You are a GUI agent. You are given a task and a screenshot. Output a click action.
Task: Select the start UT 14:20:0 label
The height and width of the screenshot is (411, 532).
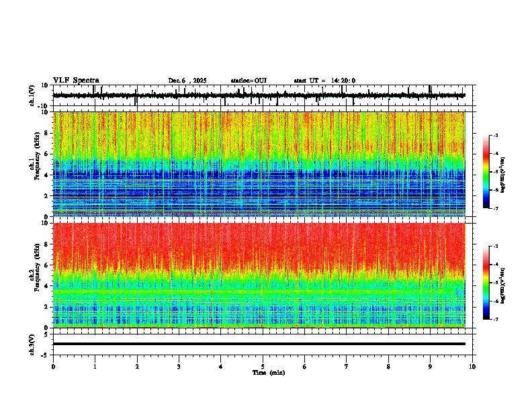(324, 81)
